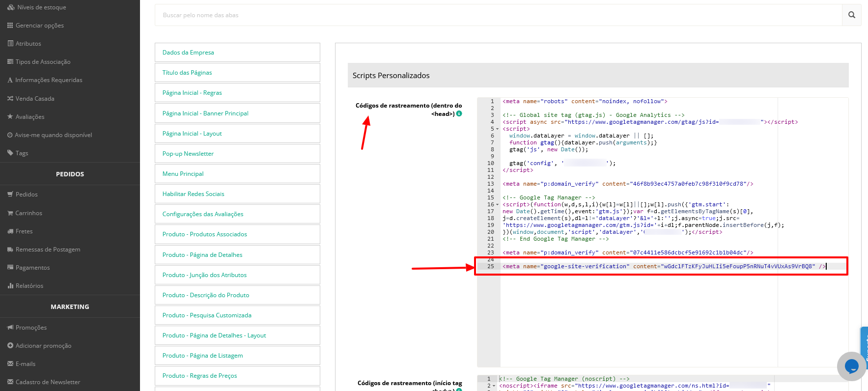Click the Gerenciar opções grid icon
868x391 pixels.
[10, 26]
